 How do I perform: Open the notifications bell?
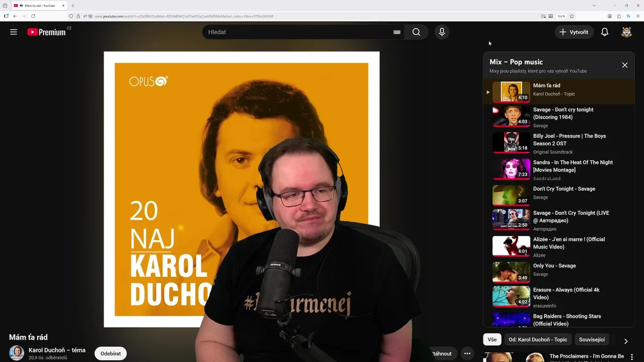click(605, 32)
